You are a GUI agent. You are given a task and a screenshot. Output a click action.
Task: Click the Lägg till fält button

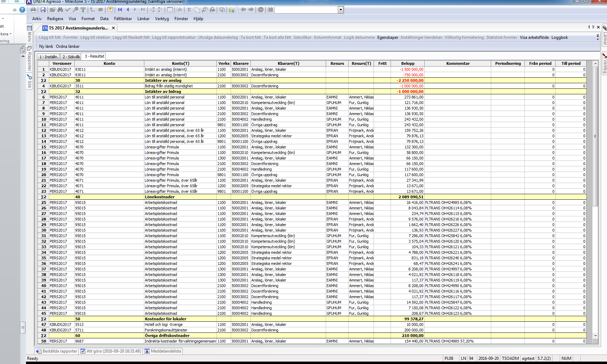[x=50, y=37]
